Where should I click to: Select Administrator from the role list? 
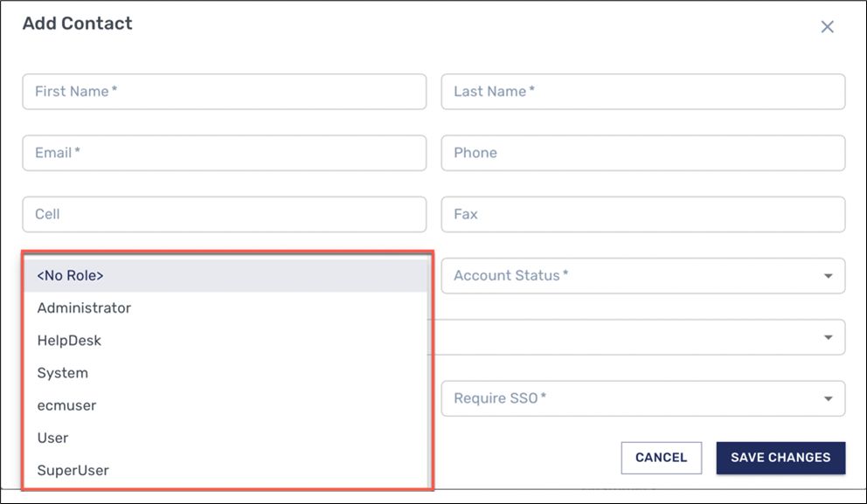[83, 307]
